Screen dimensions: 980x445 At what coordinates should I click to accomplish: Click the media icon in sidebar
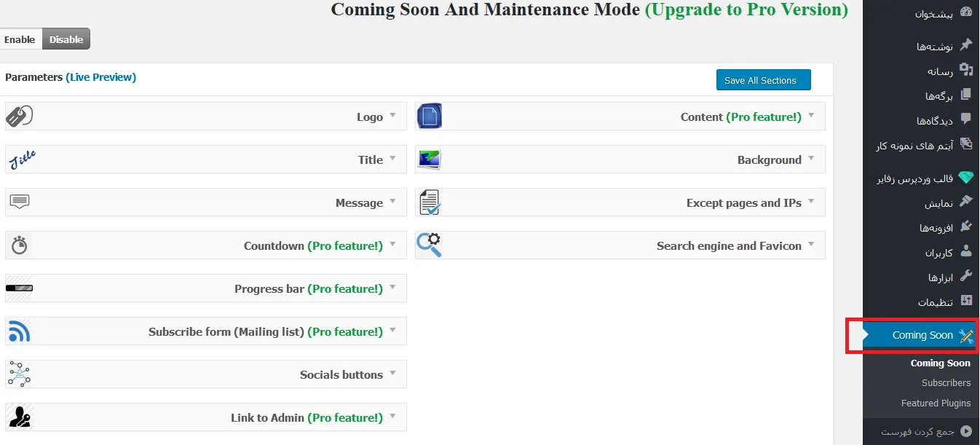coord(966,70)
